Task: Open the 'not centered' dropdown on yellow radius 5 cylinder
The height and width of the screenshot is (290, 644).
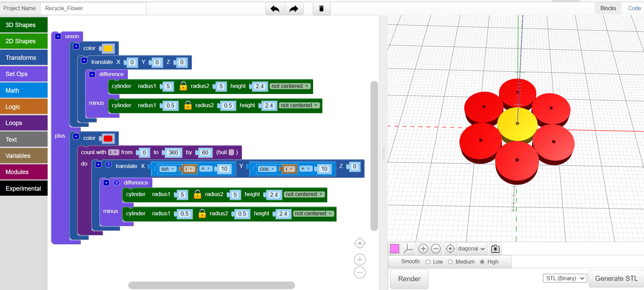Action: [290, 86]
